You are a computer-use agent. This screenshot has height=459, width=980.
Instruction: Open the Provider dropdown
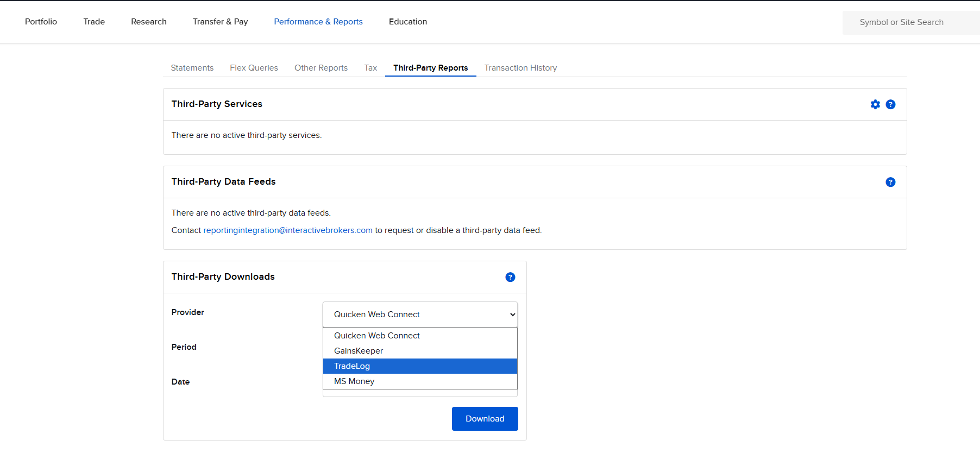point(420,315)
